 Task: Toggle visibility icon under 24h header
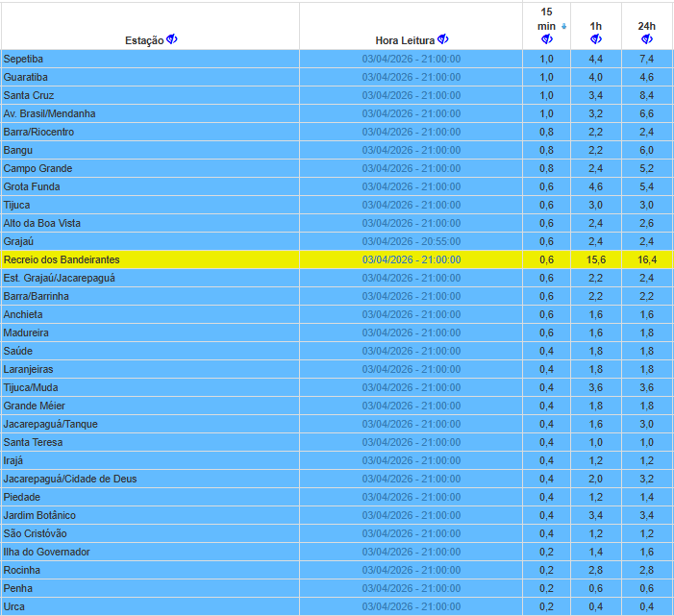[646, 39]
